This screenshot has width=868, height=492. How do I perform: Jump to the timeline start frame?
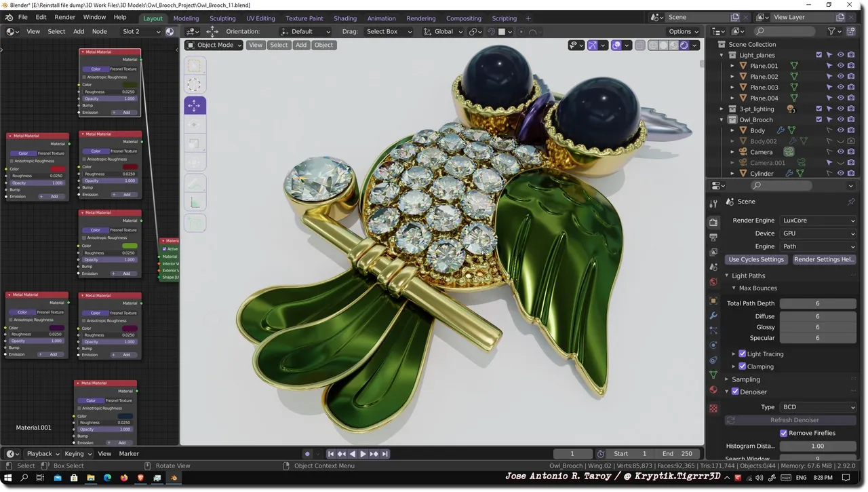(331, 454)
